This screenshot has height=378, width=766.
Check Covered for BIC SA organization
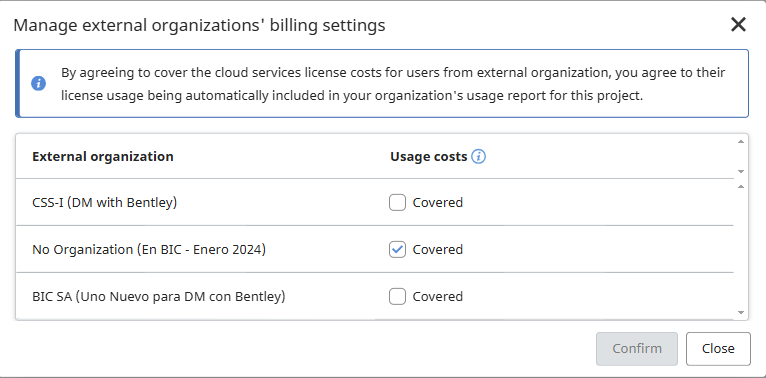(397, 296)
